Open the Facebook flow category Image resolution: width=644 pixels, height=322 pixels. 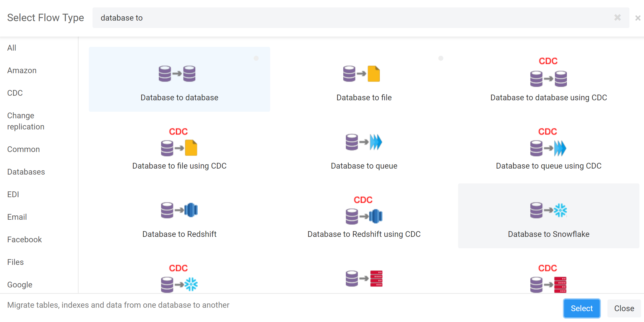[25, 239]
